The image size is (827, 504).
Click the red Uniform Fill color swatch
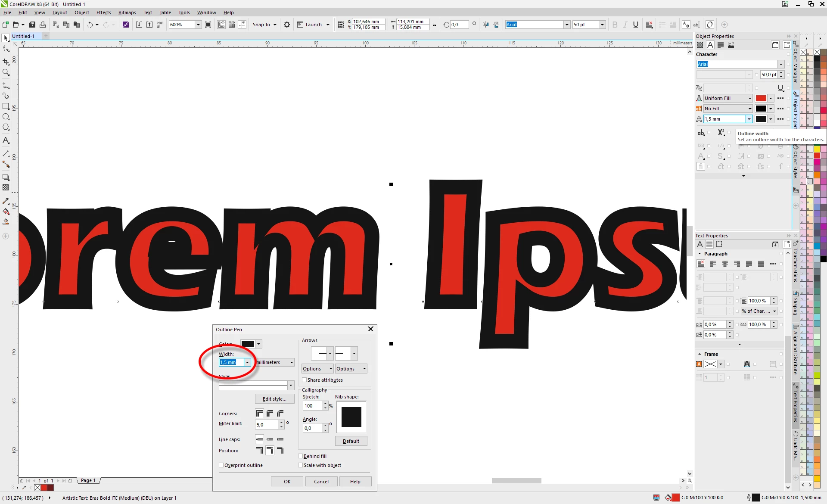click(761, 98)
